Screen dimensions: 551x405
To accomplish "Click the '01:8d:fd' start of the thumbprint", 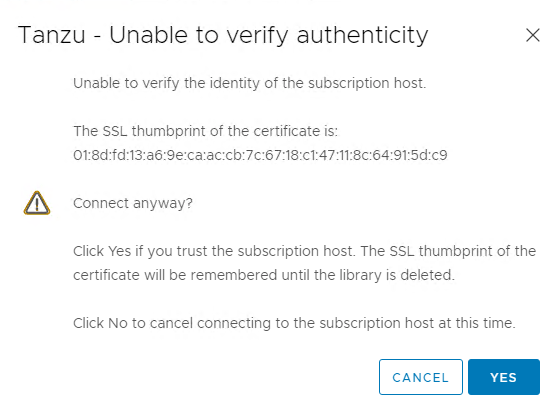I will point(100,155).
